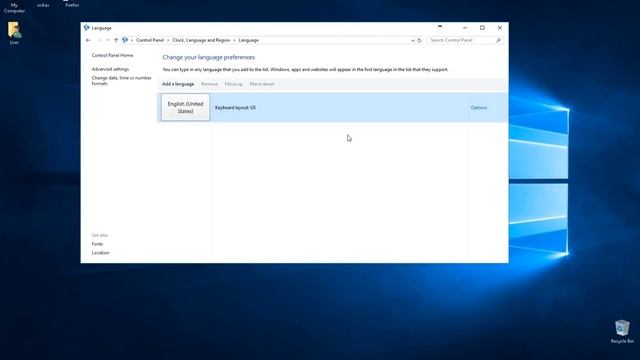Viewport: 640px width, 360px height.
Task: Click the Language window title icon
Action: 87,28
